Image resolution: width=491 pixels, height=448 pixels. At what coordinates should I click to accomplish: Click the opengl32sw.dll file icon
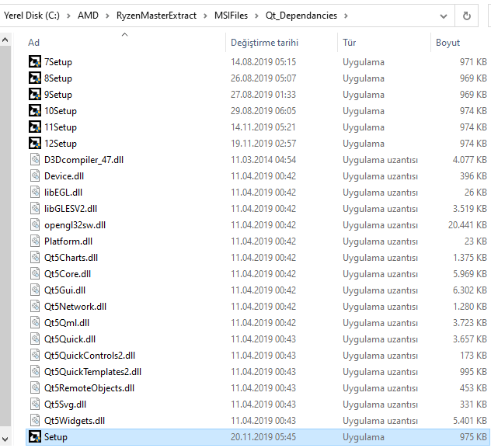tap(35, 224)
